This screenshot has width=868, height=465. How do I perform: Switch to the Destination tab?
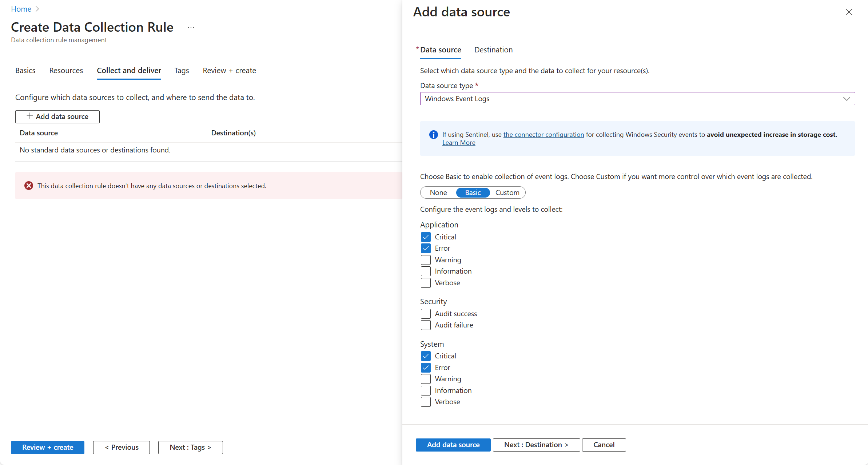coord(493,50)
